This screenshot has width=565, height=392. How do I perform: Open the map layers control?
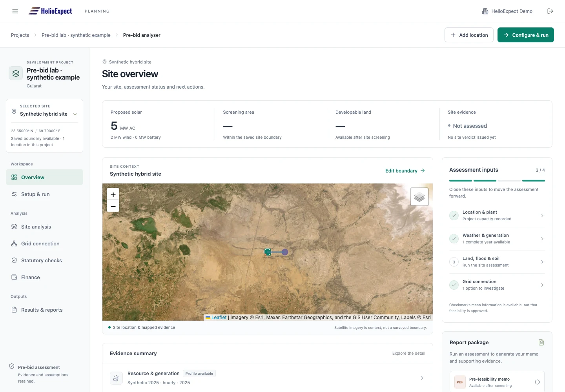419,197
